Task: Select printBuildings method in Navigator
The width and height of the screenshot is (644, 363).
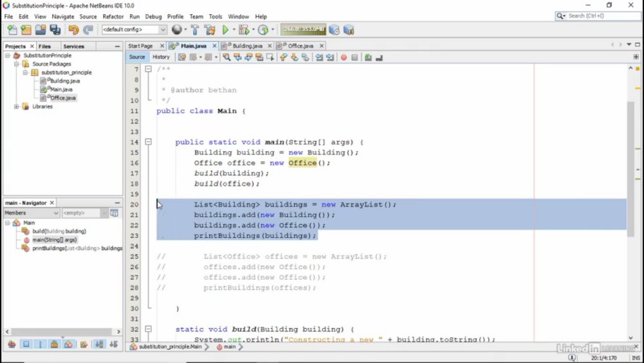Action: pos(77,248)
